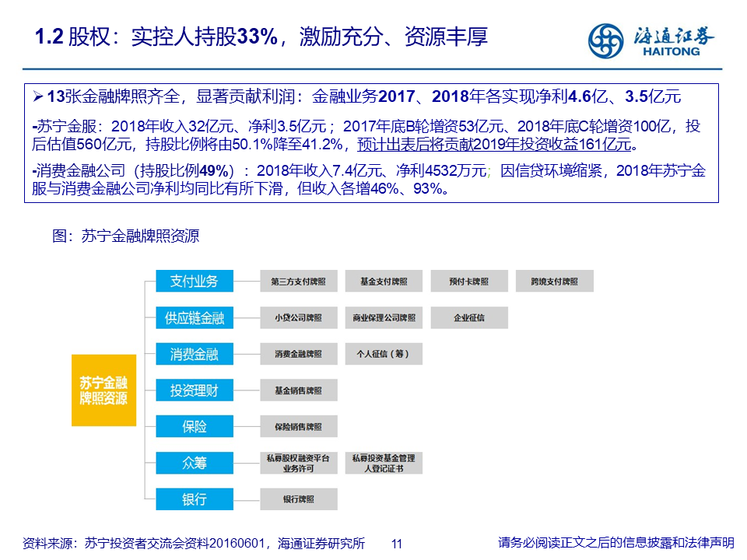
Task: Click the 银行牌照 gray box
Action: (299, 499)
